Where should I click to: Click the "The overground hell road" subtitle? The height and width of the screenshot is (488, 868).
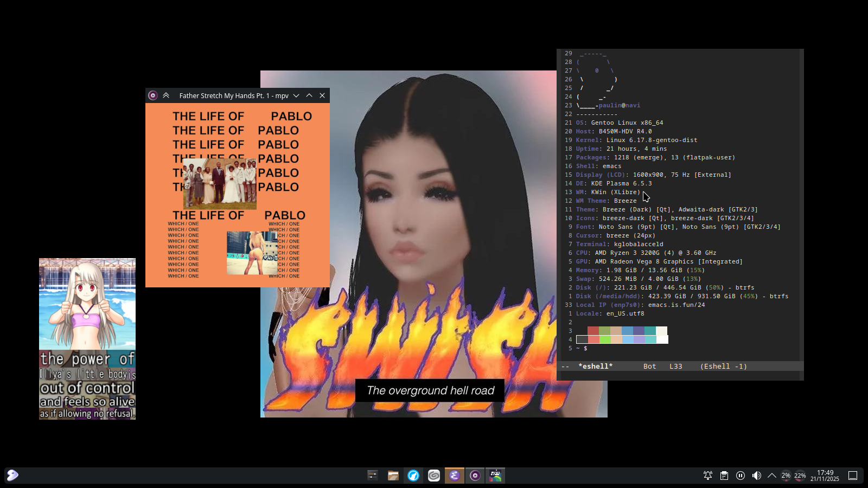click(430, 390)
